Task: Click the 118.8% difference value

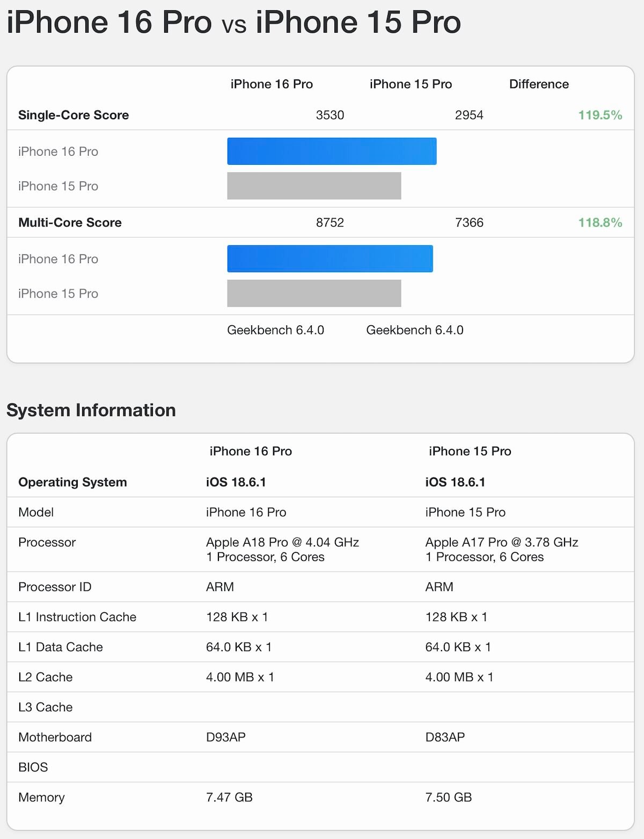Action: (600, 222)
